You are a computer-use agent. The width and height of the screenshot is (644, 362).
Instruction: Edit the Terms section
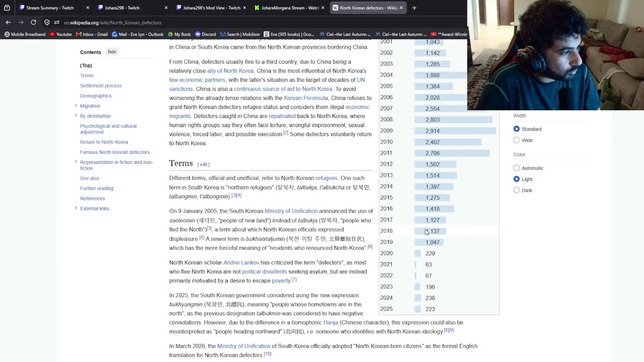click(x=203, y=164)
